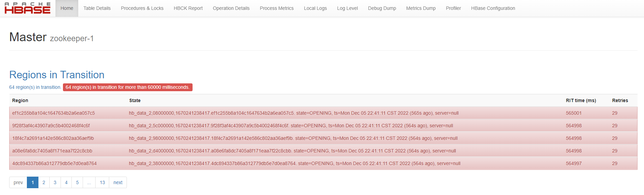Open the Debug Dump page
The width and height of the screenshot is (644, 195).
tap(382, 8)
